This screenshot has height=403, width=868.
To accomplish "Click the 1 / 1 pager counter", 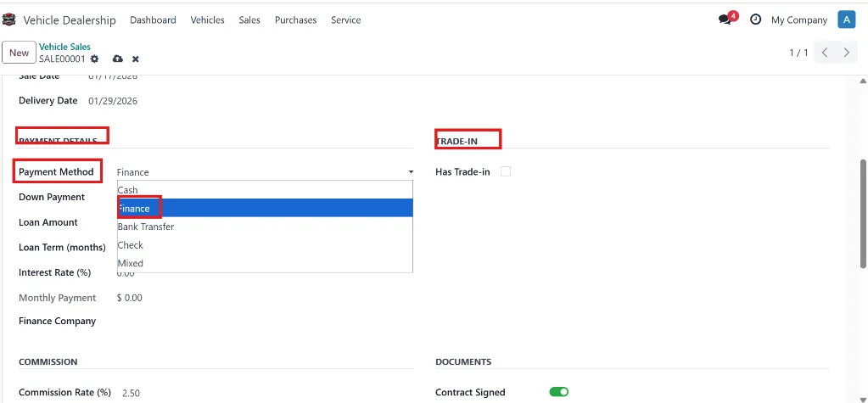I will (x=798, y=53).
